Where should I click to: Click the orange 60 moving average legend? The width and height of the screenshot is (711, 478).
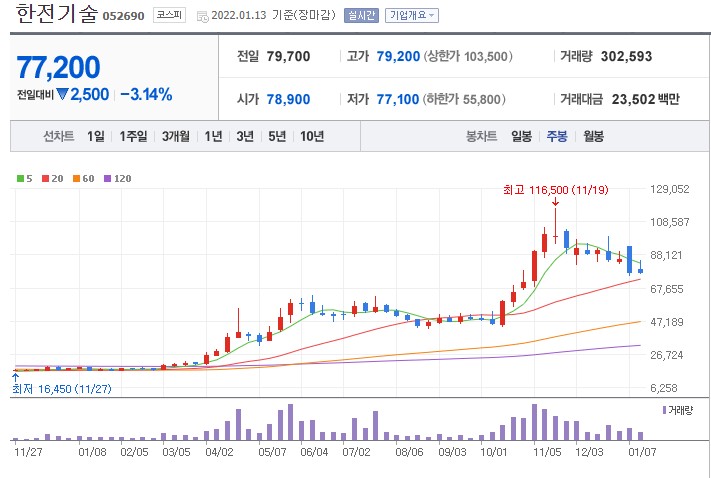tap(83, 179)
